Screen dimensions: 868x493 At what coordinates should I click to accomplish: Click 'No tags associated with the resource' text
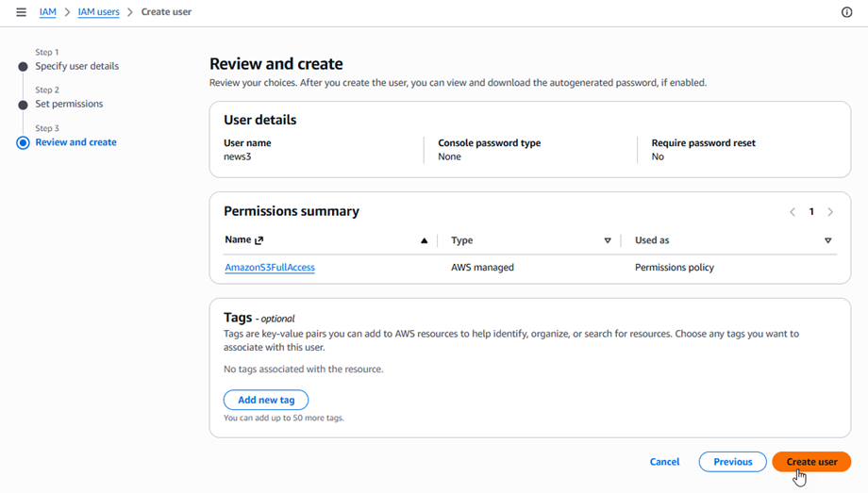pos(304,370)
